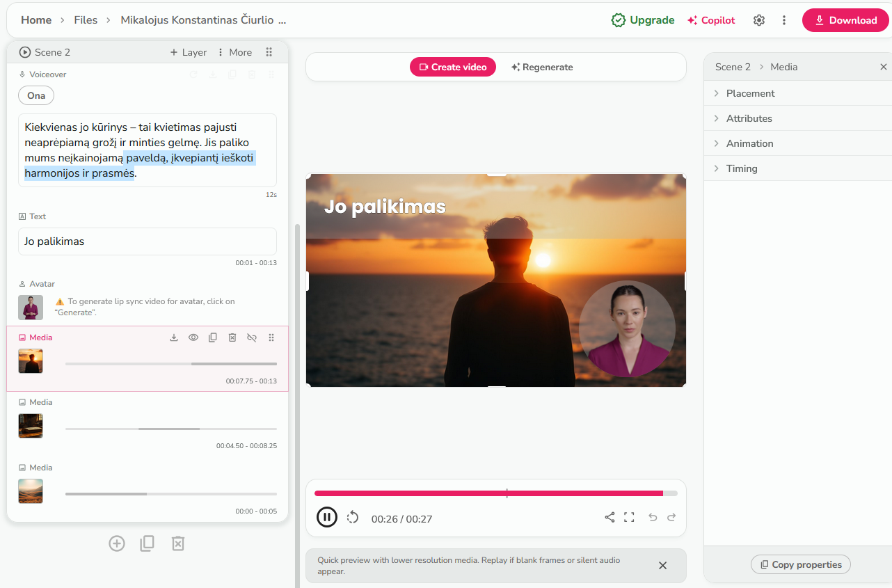Expand the Placement section
This screenshot has width=892, height=588.
[750, 93]
